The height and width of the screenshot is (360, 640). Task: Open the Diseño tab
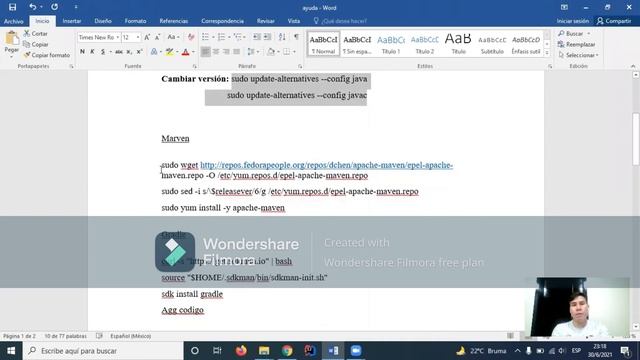(103, 21)
